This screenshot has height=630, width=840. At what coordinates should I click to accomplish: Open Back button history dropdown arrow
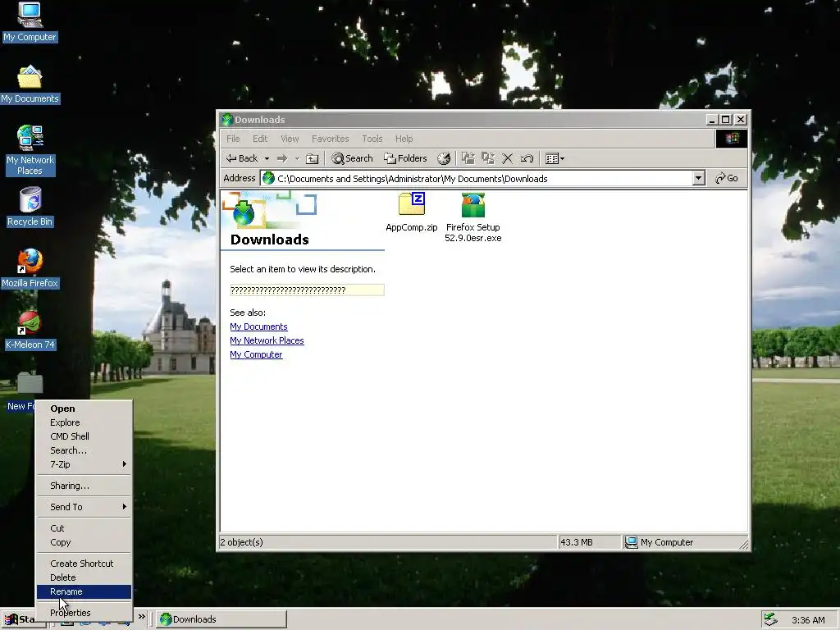(267, 158)
